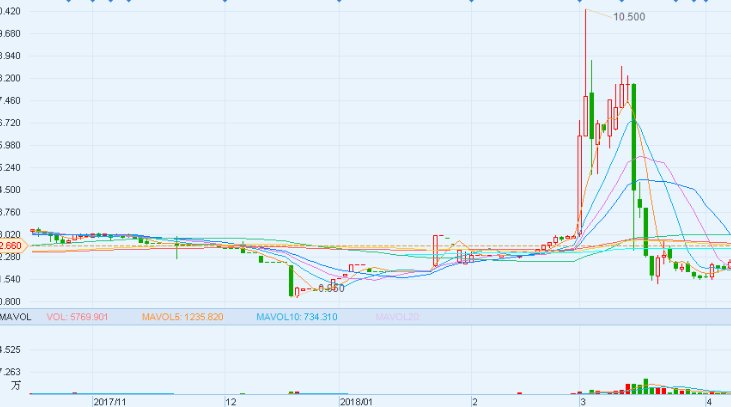731x407 pixels.
Task: Click the large green candlestick at the low near 0.850
Action: click(293, 280)
